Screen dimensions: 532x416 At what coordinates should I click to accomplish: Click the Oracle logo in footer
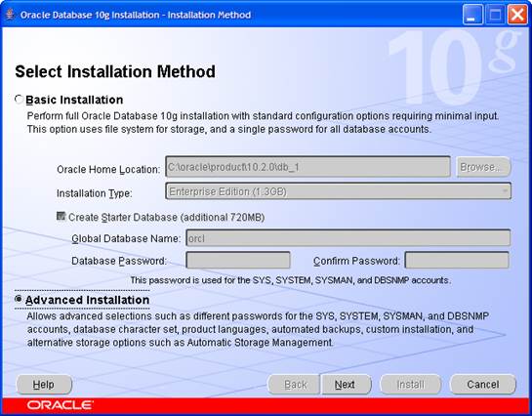(x=60, y=405)
